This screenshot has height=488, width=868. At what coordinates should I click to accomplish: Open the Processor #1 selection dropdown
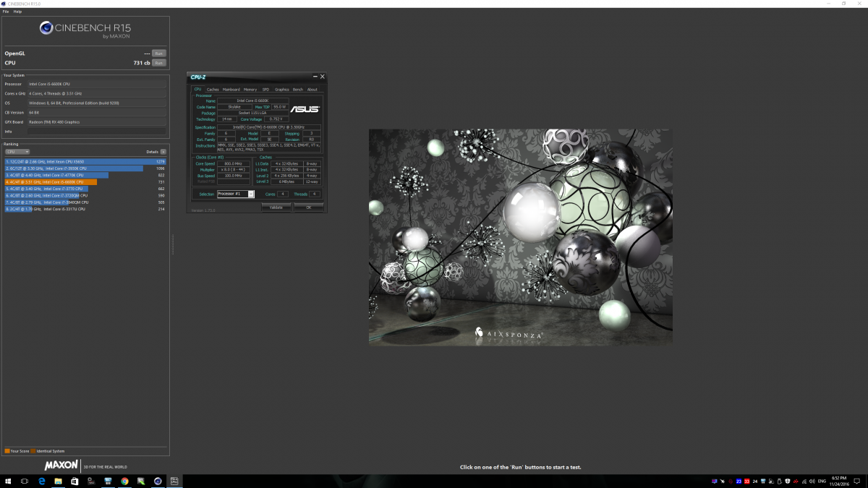236,194
